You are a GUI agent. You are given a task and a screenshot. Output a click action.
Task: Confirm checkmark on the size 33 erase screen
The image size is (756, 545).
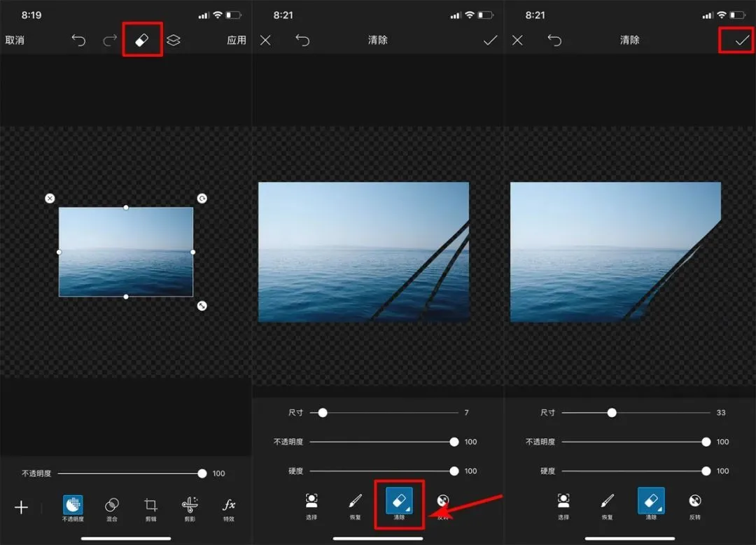coord(742,41)
